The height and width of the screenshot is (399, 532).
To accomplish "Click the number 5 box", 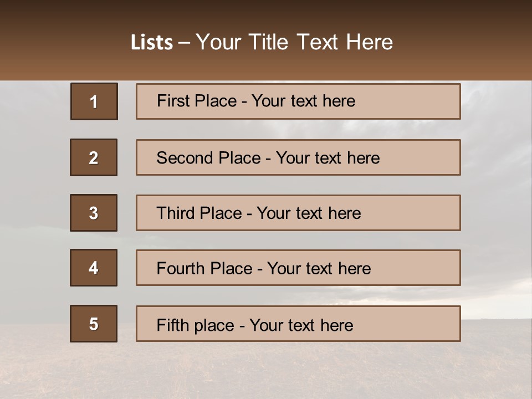I will [94, 324].
